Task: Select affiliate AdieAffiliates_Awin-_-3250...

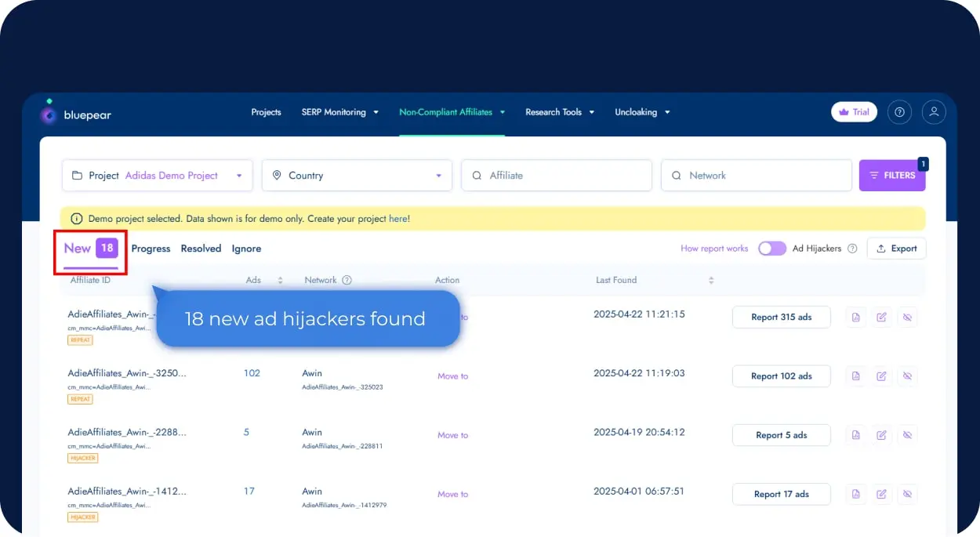Action: pyautogui.click(x=127, y=373)
